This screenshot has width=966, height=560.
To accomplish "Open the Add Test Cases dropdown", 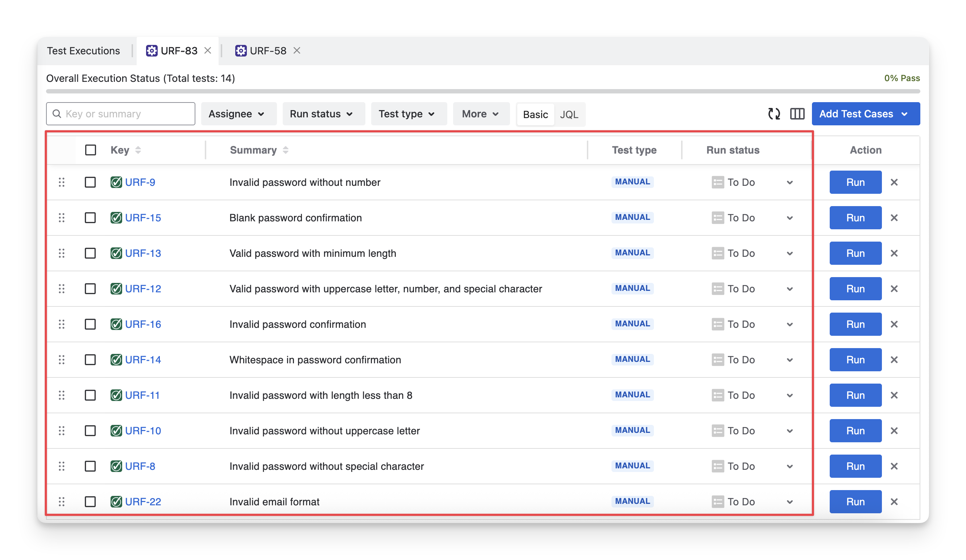I will pyautogui.click(x=865, y=114).
